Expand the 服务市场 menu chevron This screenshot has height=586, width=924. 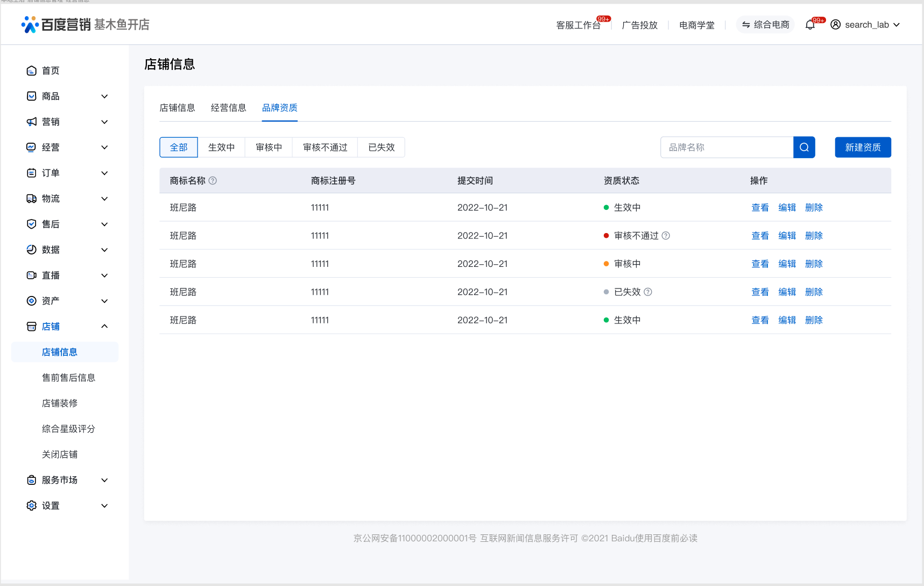[x=104, y=480]
